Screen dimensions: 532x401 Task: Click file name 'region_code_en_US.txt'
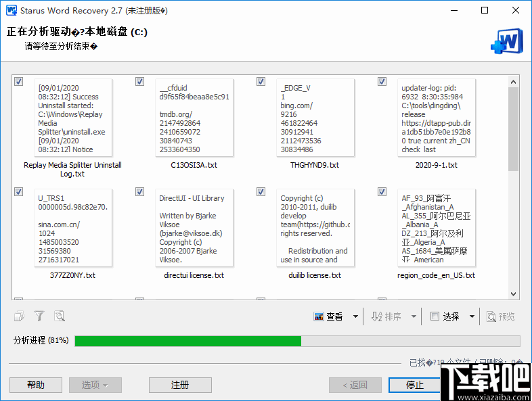(x=436, y=275)
